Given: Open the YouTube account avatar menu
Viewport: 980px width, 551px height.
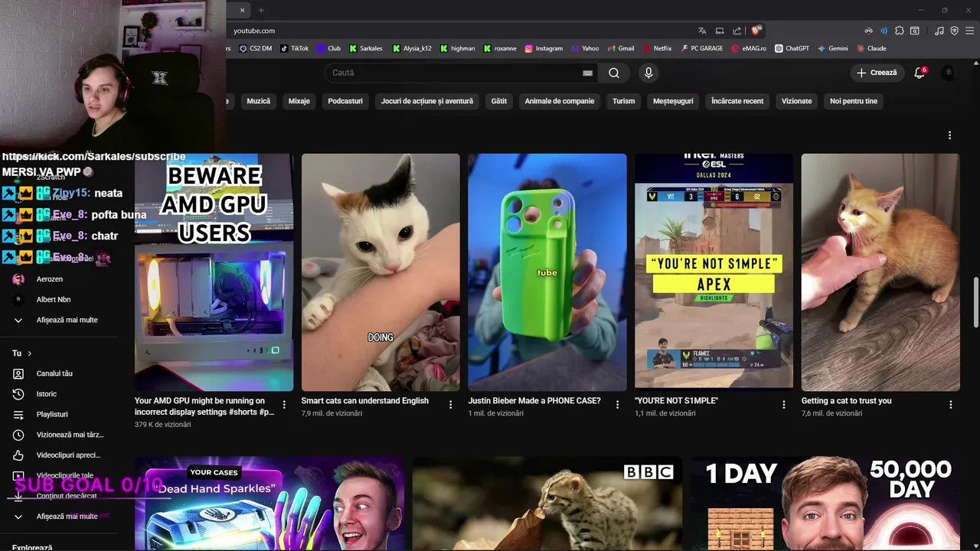Looking at the screenshot, I should (x=949, y=73).
